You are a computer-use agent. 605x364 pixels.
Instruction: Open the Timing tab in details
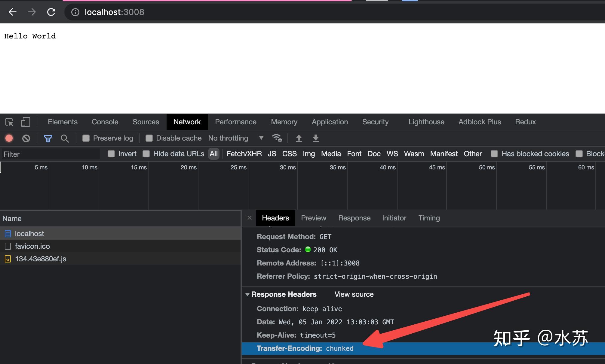(x=429, y=218)
